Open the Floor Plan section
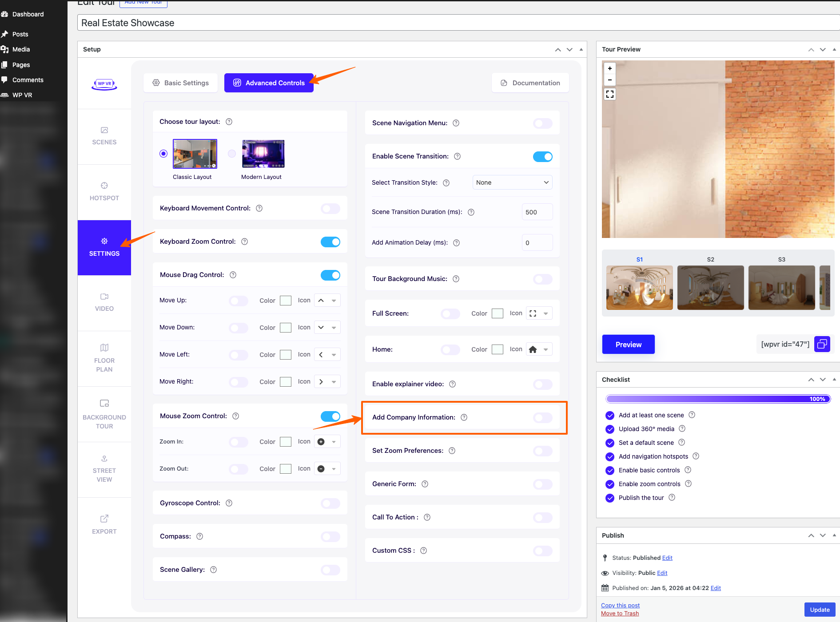Image resolution: width=840 pixels, height=622 pixels. pyautogui.click(x=104, y=358)
